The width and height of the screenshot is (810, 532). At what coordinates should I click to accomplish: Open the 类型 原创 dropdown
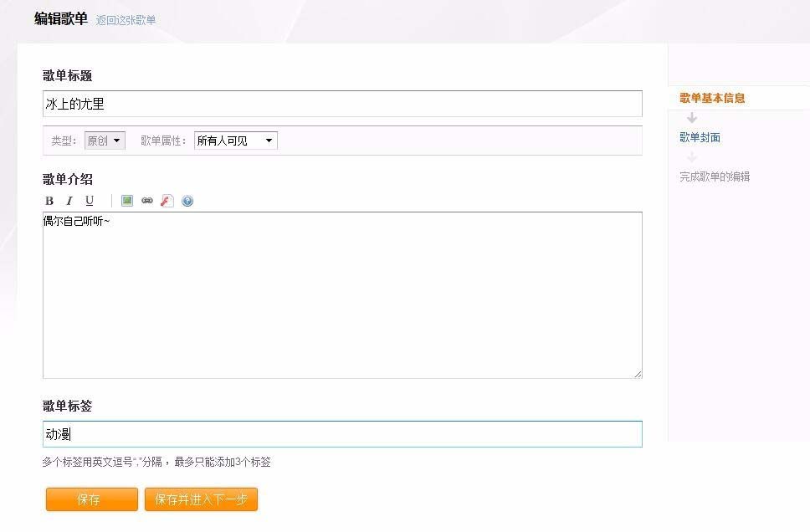coord(105,141)
